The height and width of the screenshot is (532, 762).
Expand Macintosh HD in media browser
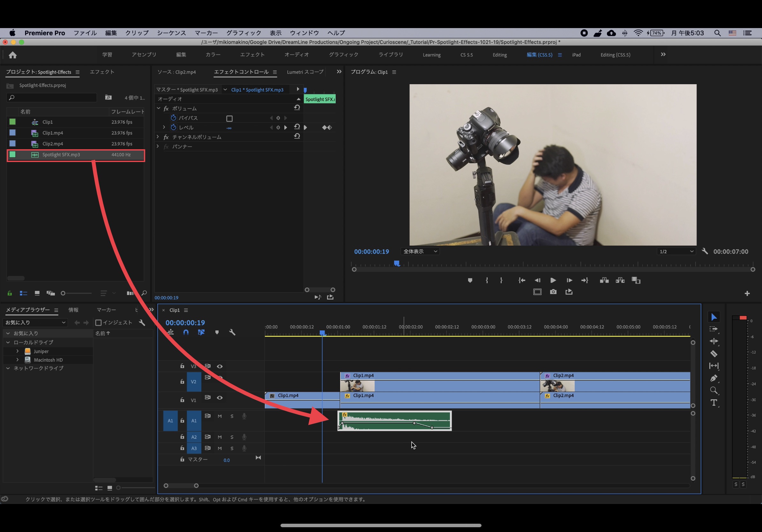coord(18,359)
